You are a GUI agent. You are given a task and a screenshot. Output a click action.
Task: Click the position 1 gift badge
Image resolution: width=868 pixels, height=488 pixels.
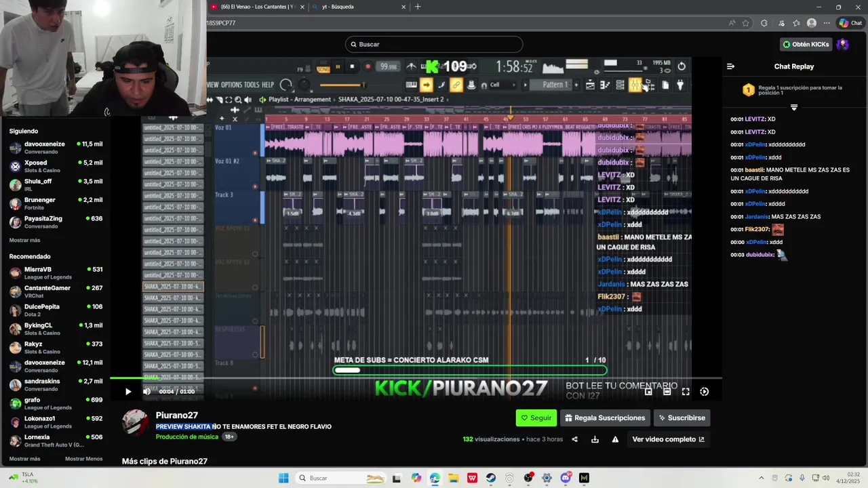point(748,90)
